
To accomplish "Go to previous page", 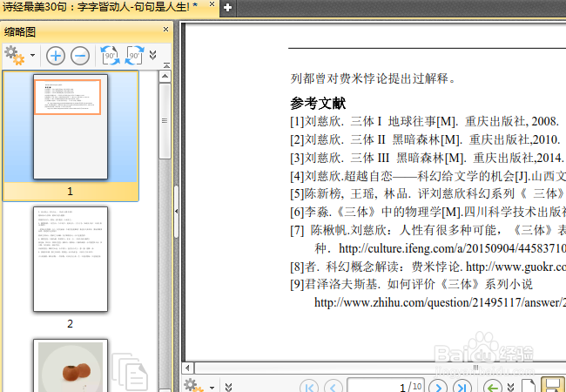I will (x=333, y=388).
